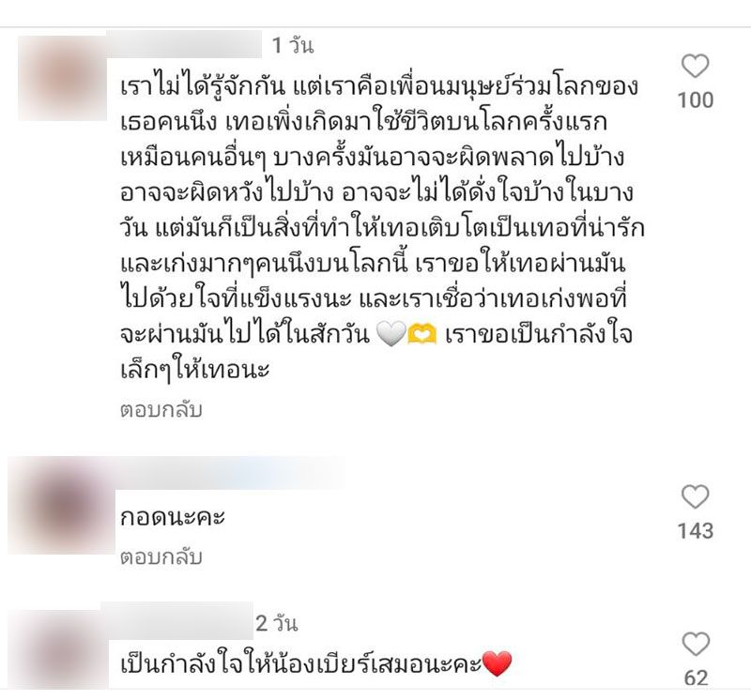Viewport: 751px width, 700px height.
Task: Tap the heart beside the กอดนะคะ comment
Action: point(695,496)
